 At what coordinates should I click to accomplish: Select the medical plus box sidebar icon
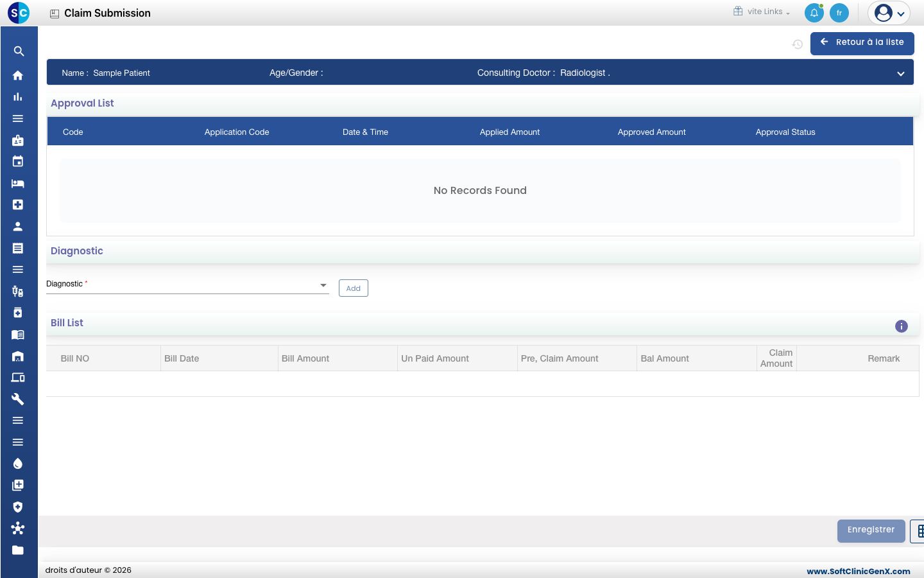[x=18, y=204]
